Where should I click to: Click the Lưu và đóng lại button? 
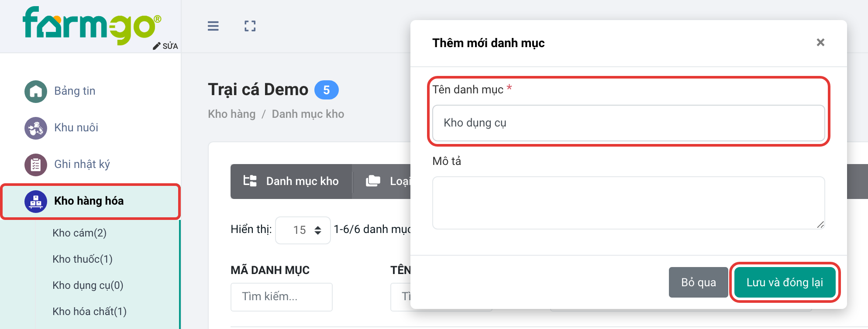(x=785, y=282)
